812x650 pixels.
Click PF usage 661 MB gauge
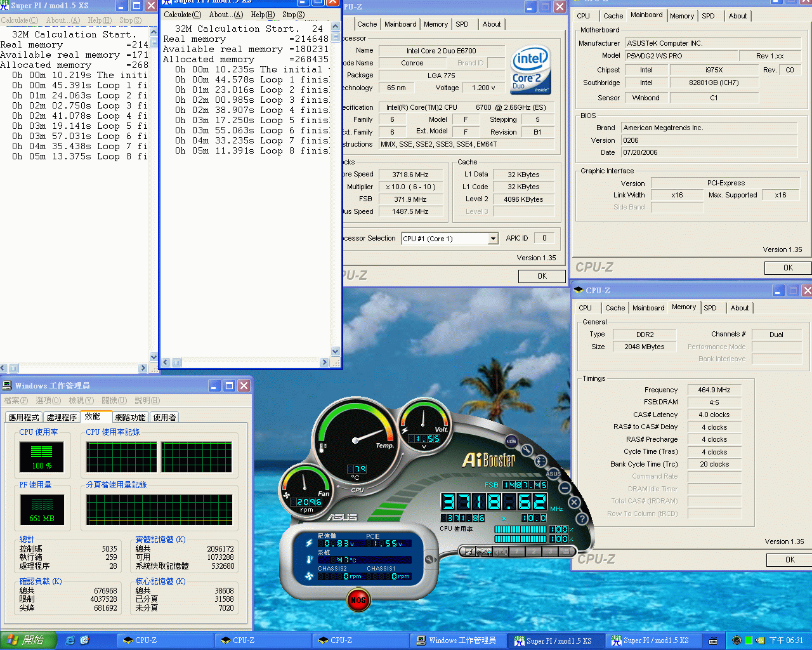click(x=42, y=510)
